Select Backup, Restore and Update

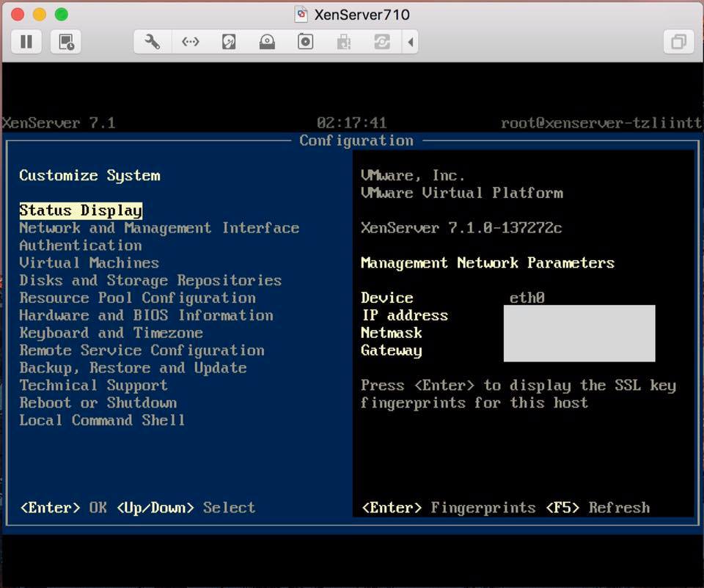[133, 368]
